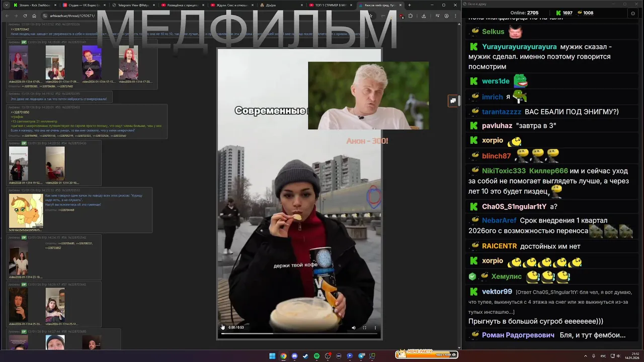
Task: Open the browser extensions puzzle icon
Action: pyautogui.click(x=411, y=16)
